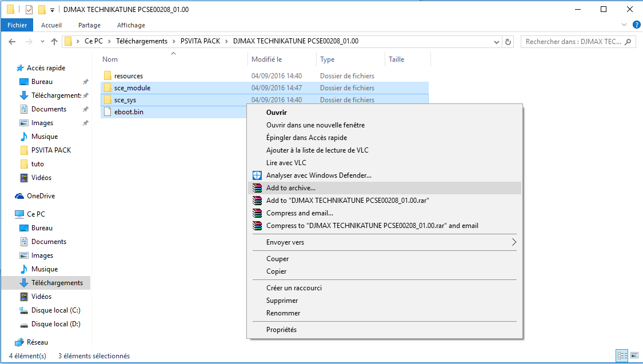
Task: Unpin Images using its pin icon
Action: coord(85,123)
